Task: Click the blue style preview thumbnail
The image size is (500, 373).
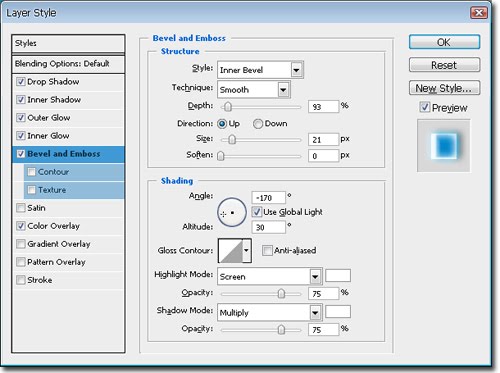Action: (444, 146)
